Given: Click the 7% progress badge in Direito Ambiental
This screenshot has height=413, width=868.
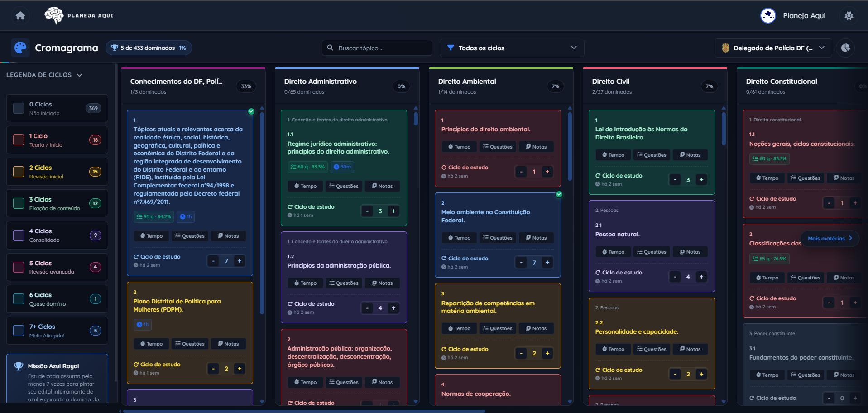Looking at the screenshot, I should pos(556,86).
